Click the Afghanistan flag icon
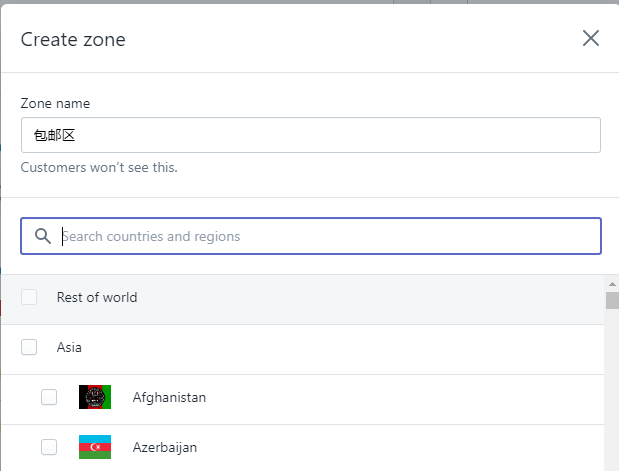 click(x=95, y=397)
